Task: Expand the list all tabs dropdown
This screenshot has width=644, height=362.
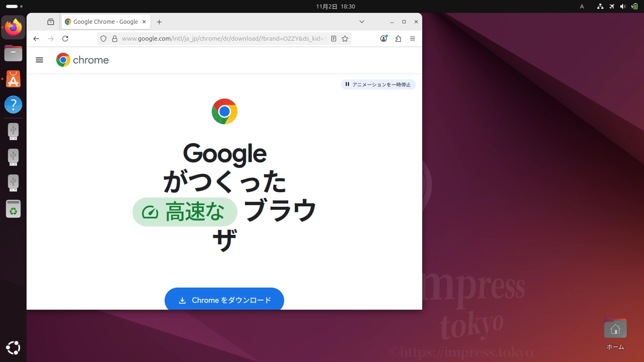Action: (362, 22)
